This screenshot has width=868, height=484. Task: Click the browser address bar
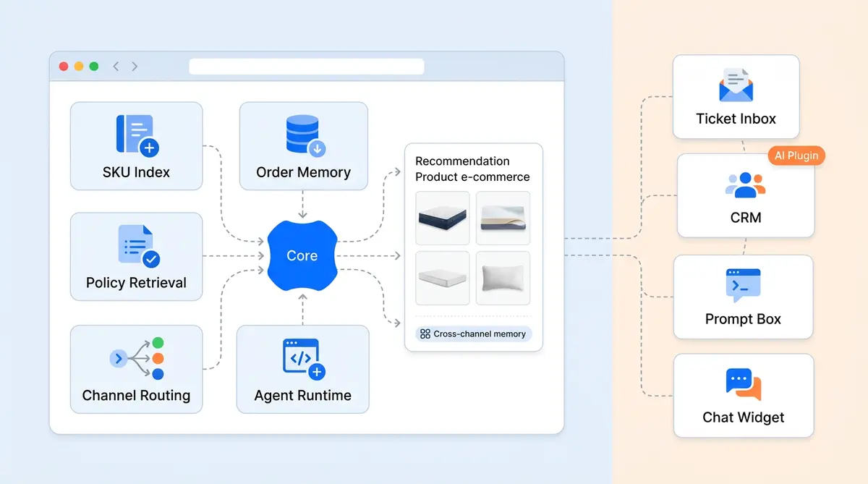pyautogui.click(x=307, y=67)
